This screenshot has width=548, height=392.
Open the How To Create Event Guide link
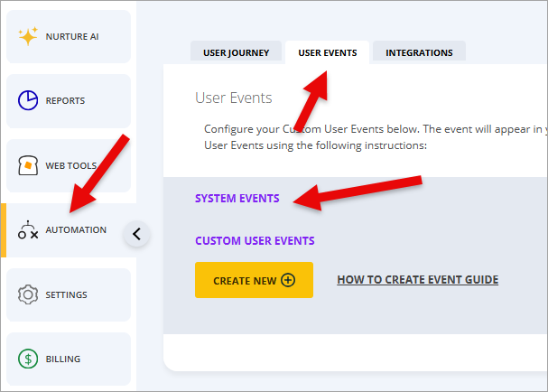coord(417,280)
